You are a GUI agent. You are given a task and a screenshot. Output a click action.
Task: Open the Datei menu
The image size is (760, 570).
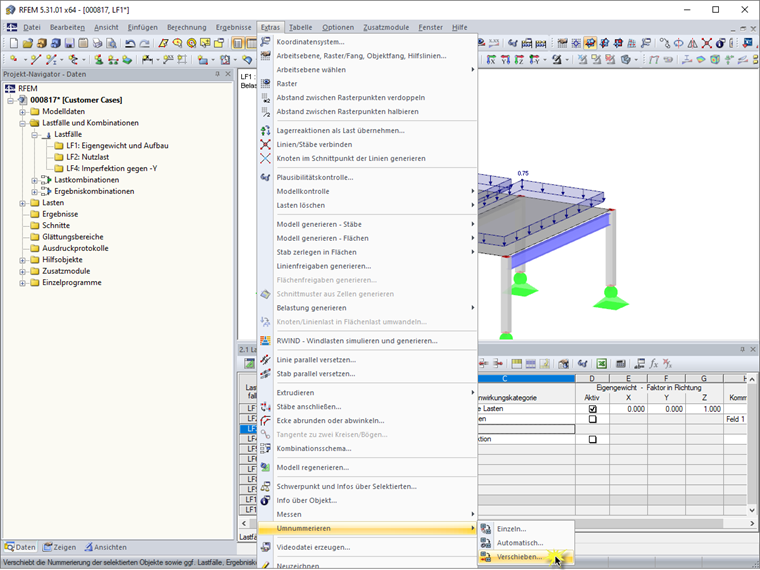pos(32,27)
